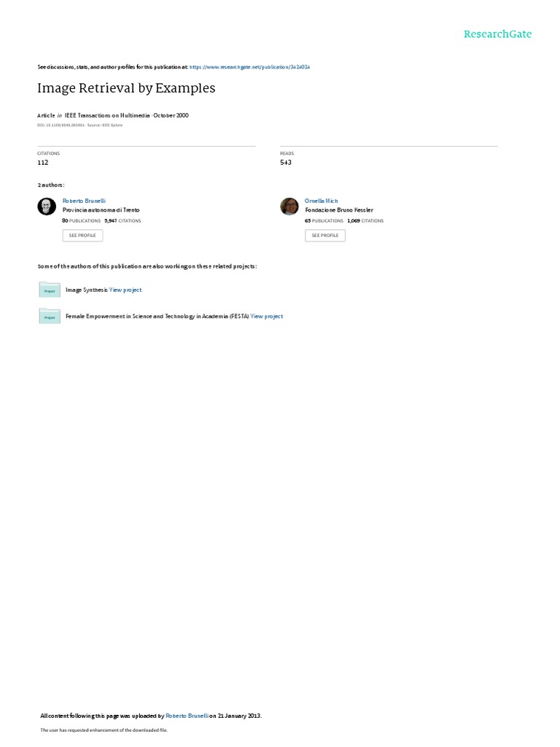Click Ornella Mich's 65 publications stat
Screen dimensions: 560x747
324,221
